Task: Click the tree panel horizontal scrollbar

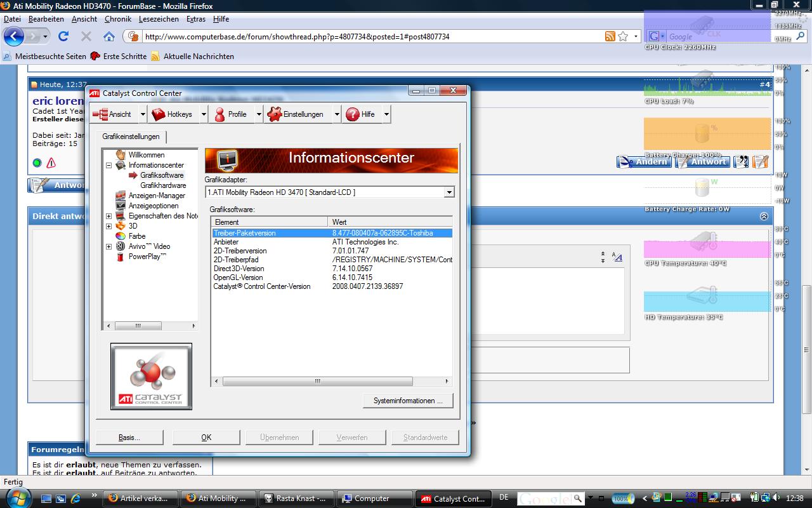Action: pyautogui.click(x=150, y=326)
